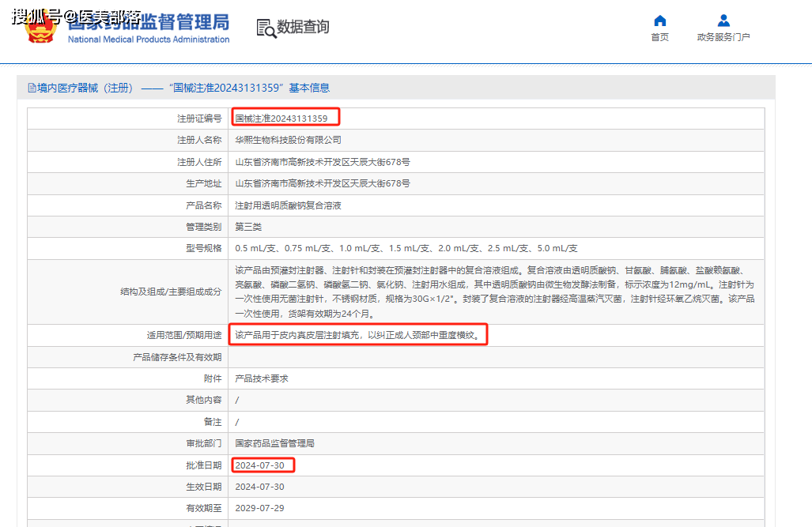Click the 型号规格 specifications value row
The width and height of the screenshot is (812, 527).
point(406,248)
